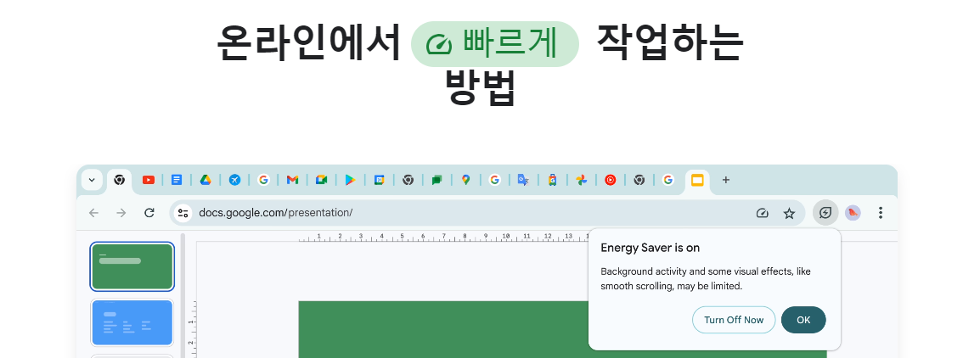Image resolution: width=980 pixels, height=358 pixels.
Task: Switch to the Google Flights airplane tab
Action: pos(234,180)
